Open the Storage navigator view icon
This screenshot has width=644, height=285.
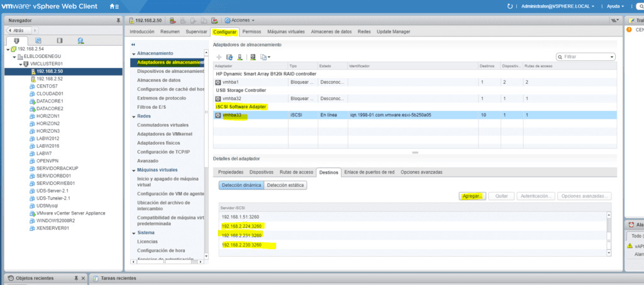(60, 41)
